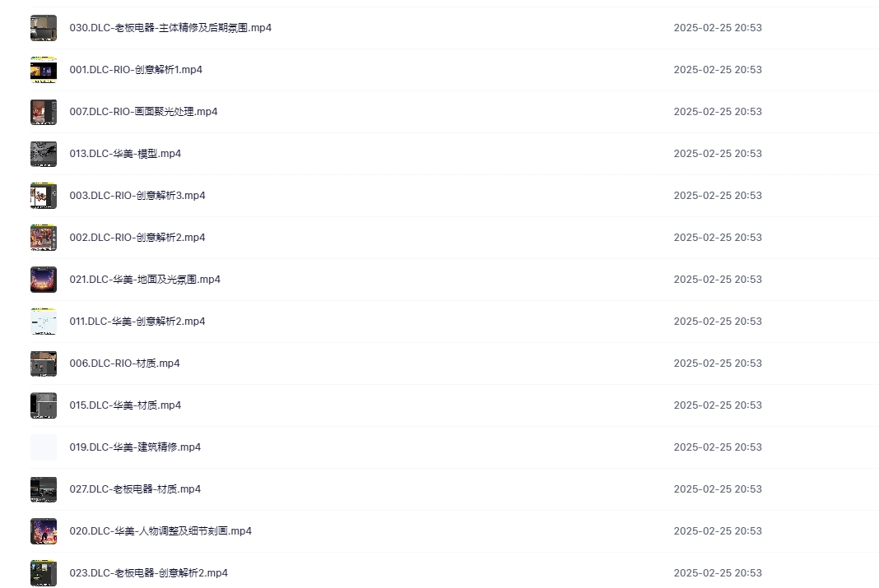Viewport: 879px width, 588px height.
Task: Open 015.DLC-华美-材质.mp4 file name
Action: pyautogui.click(x=125, y=405)
